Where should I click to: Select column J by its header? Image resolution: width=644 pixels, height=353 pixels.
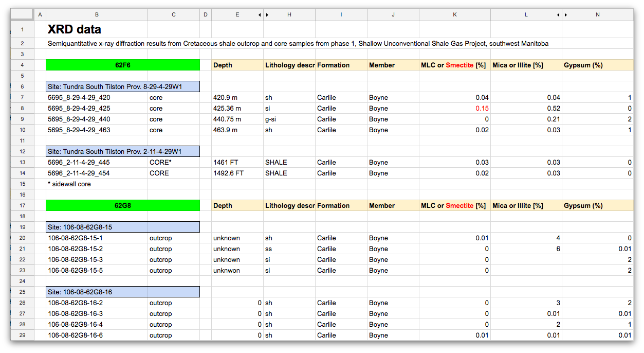[x=393, y=15]
